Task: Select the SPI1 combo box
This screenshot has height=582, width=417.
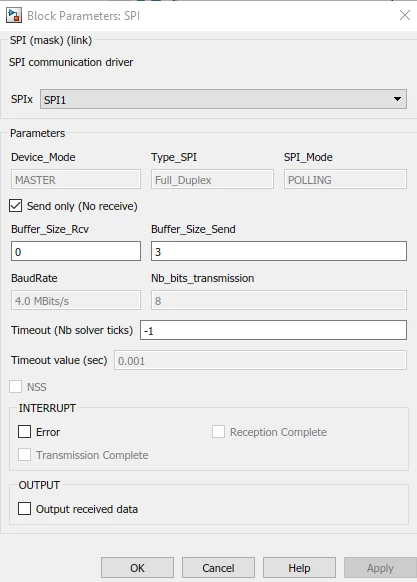Action: 223,99
